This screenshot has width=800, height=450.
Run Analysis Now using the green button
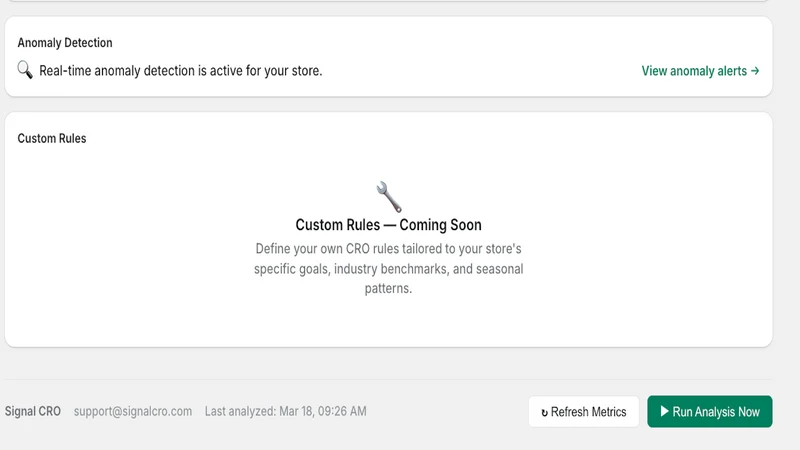coord(710,411)
